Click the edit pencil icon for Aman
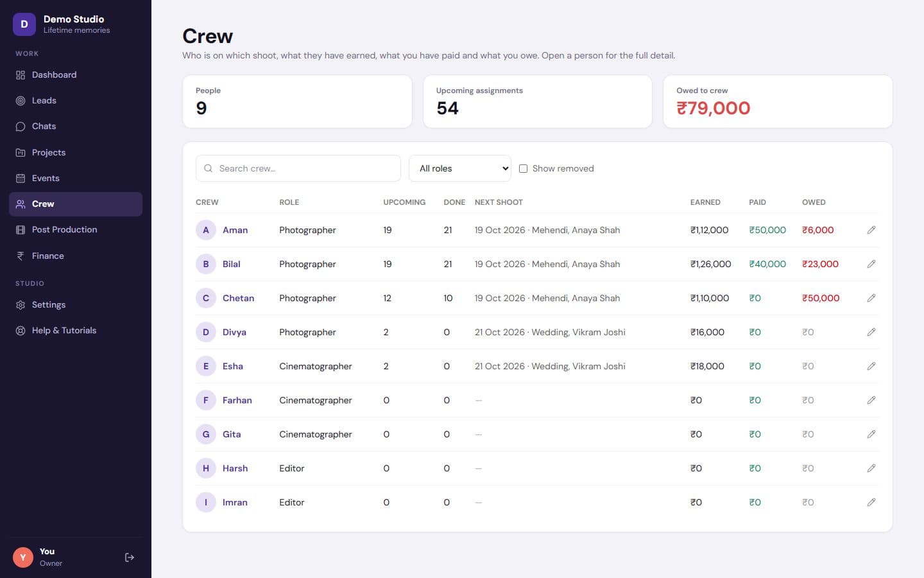924x578 pixels. pos(871,230)
